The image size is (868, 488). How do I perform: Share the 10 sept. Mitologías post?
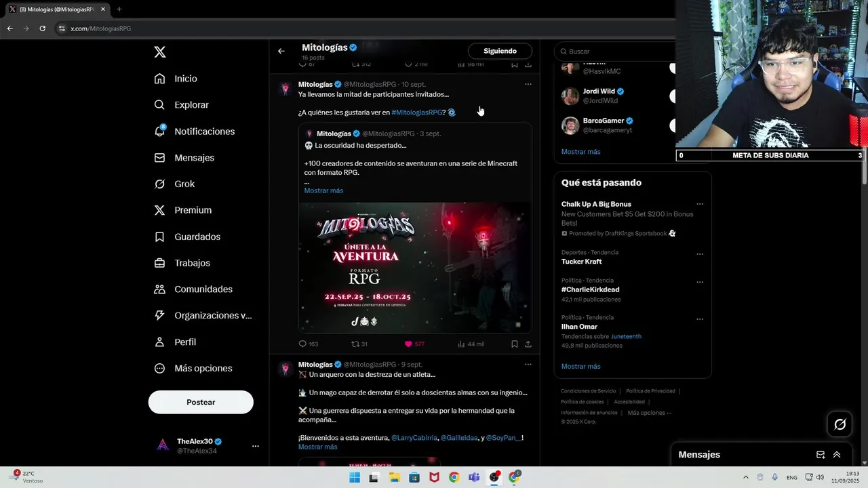pyautogui.click(x=528, y=344)
